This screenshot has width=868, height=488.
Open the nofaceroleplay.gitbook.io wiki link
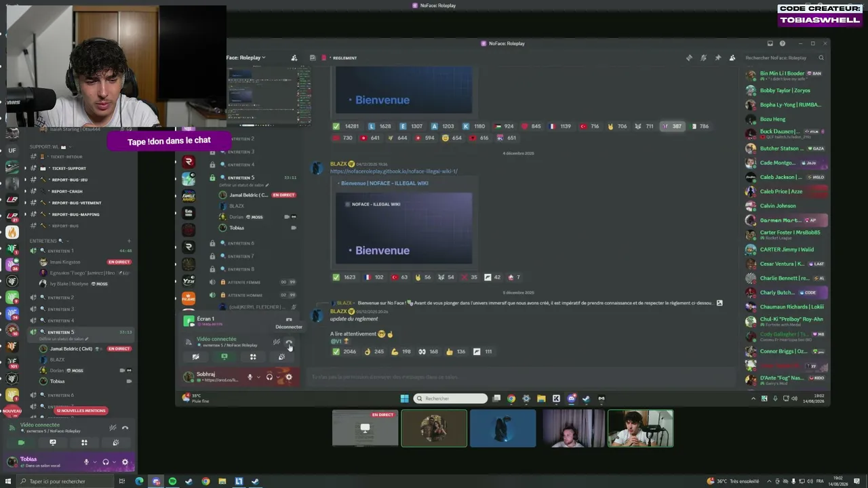394,171
